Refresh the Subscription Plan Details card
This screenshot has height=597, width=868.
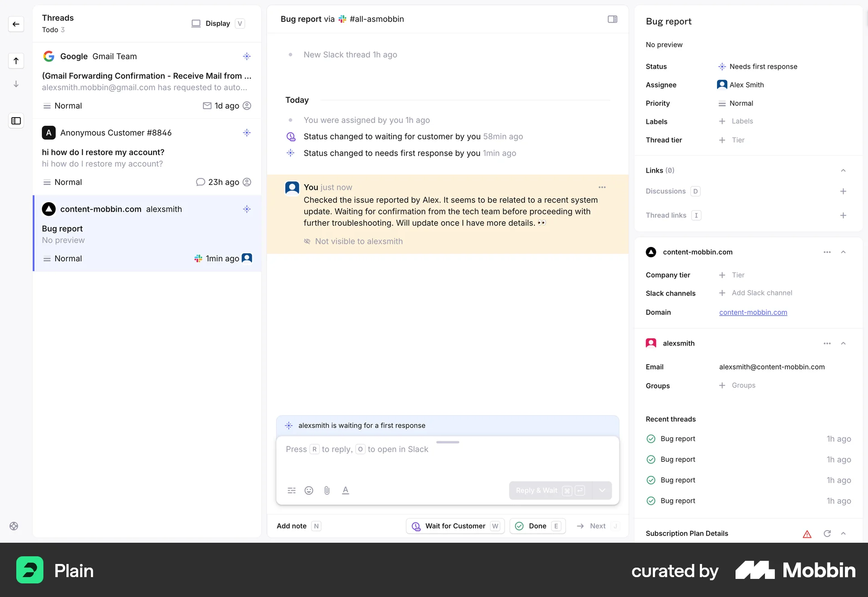pyautogui.click(x=827, y=534)
